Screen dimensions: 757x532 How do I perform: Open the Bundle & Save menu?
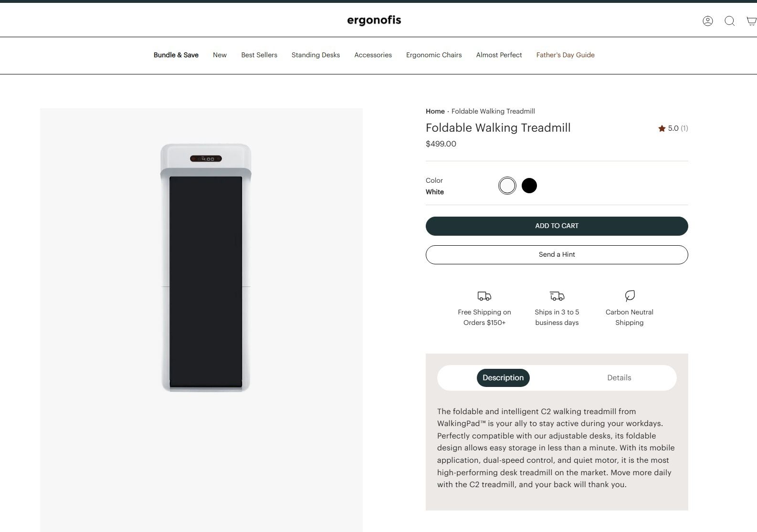click(x=176, y=55)
